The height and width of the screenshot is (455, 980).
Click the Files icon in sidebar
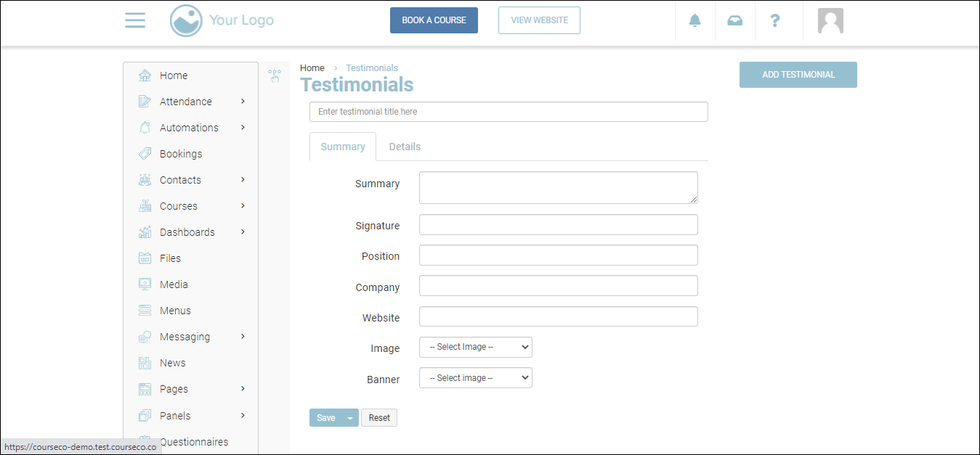pyautogui.click(x=145, y=258)
